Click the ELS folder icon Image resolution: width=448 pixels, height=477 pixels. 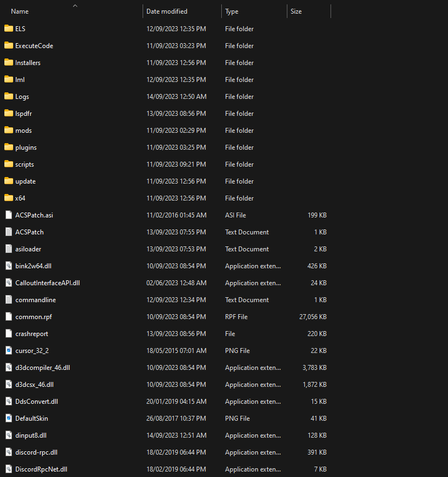9,28
